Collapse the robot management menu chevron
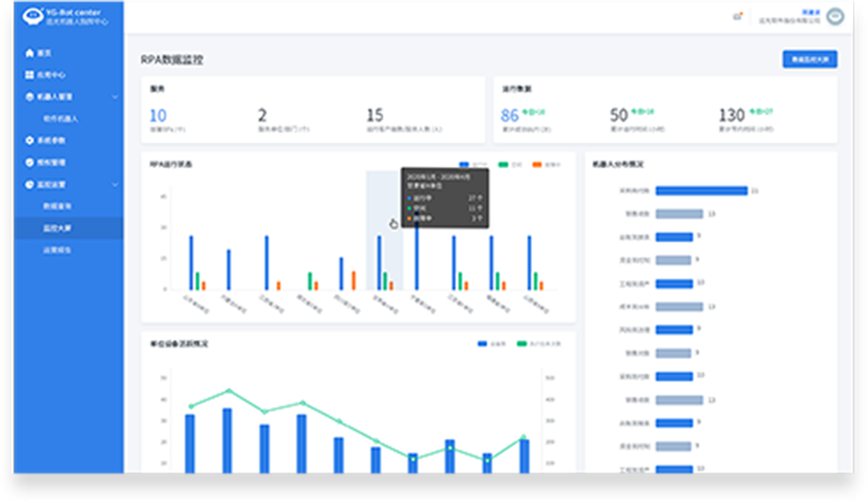The image size is (868, 503). pyautogui.click(x=116, y=97)
